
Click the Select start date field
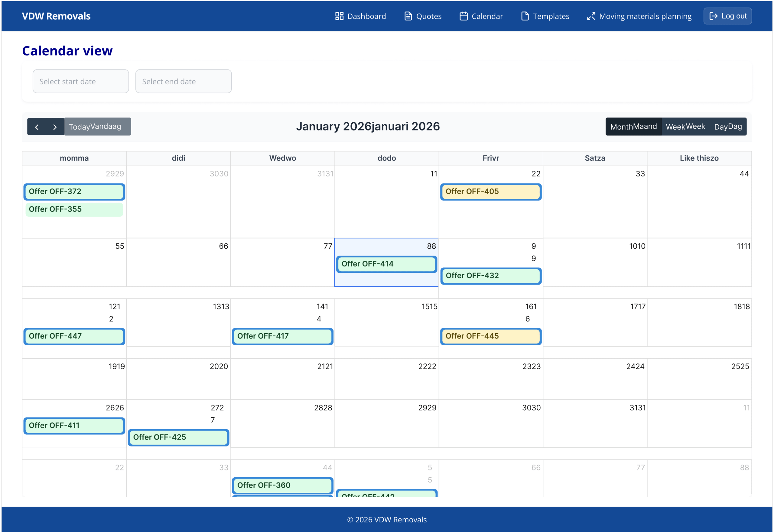tap(81, 81)
